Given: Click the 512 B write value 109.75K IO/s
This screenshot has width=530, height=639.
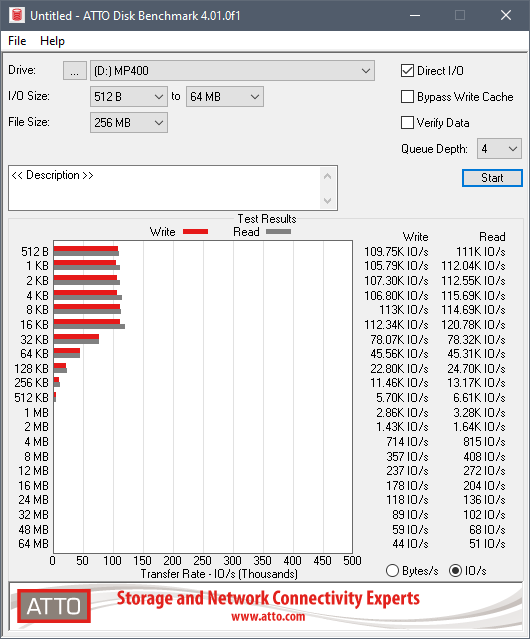Looking at the screenshot, I should coord(396,251).
